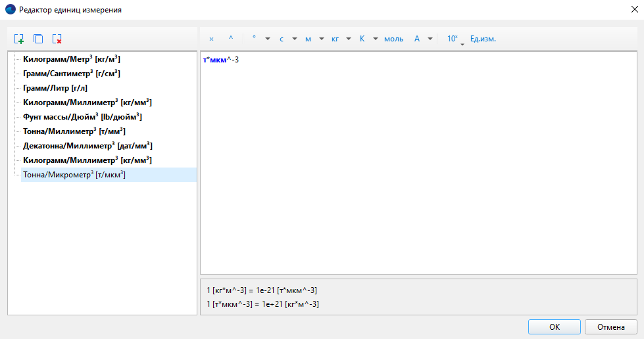Expand the dropdown arrow next to с

295,39
